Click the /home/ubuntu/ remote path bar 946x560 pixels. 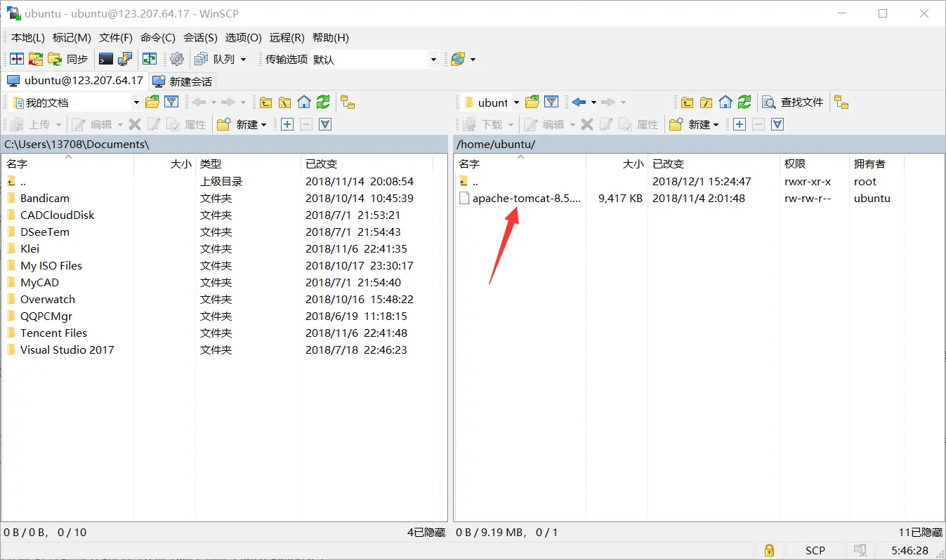click(x=698, y=144)
